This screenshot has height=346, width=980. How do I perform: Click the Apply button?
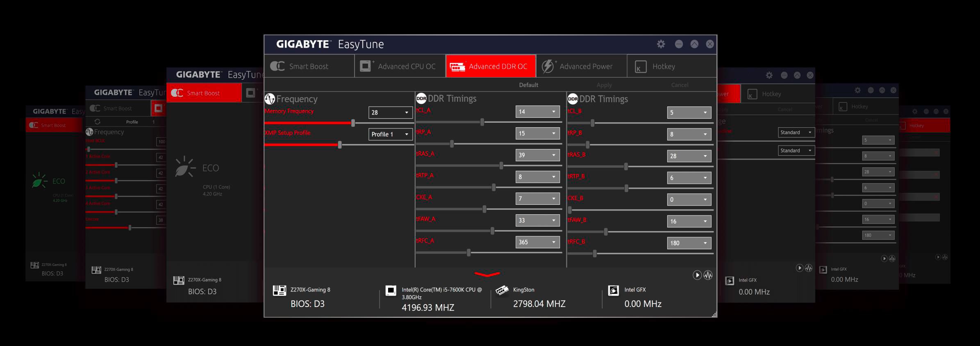(x=604, y=85)
